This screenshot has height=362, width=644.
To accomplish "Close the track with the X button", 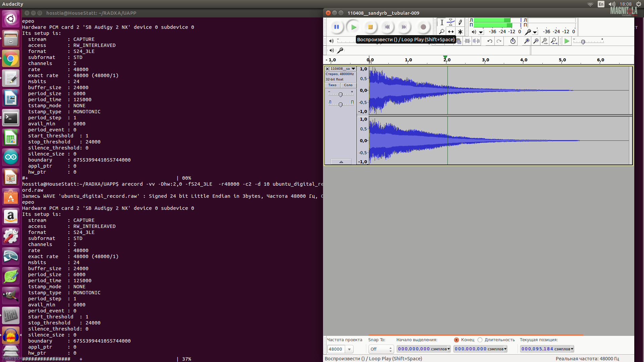I will 327,69.
